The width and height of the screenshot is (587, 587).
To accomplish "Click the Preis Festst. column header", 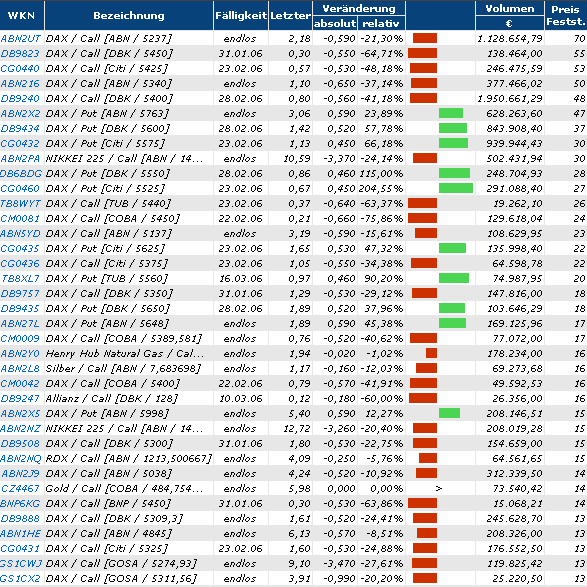I will coord(566,15).
